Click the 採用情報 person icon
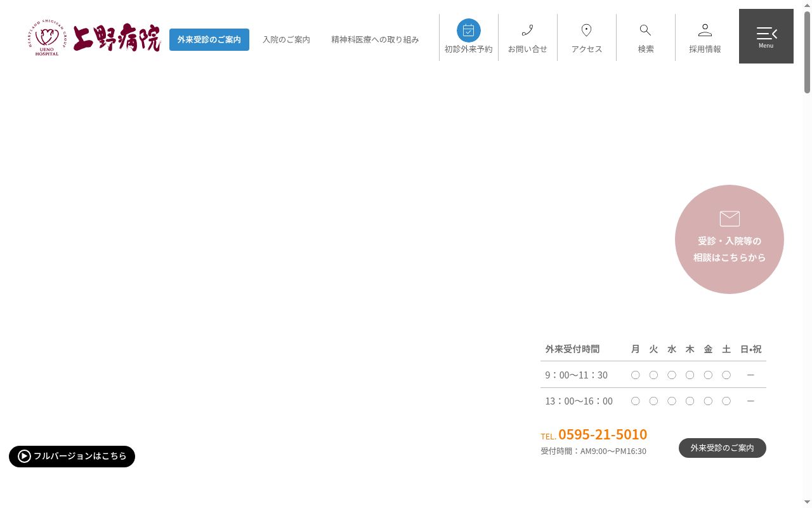812x508 pixels. tap(705, 30)
